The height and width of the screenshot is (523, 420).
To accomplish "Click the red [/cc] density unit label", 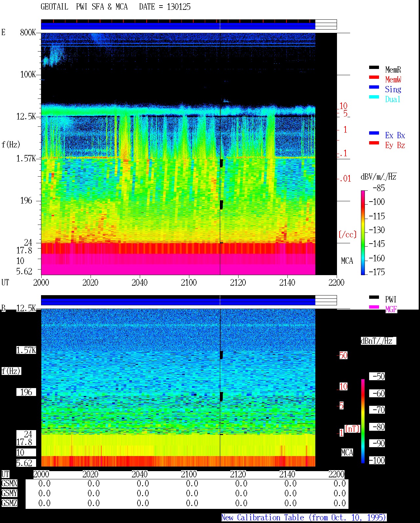I will point(347,234).
